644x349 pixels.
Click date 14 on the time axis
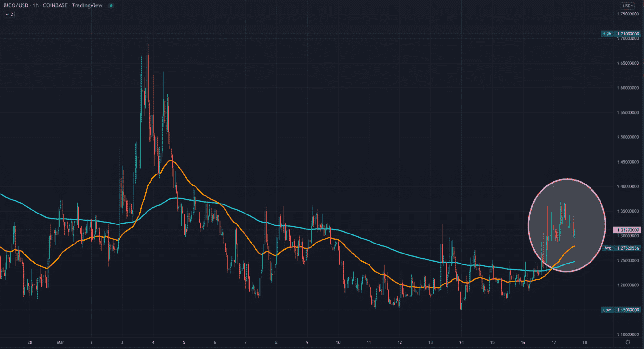461,342
